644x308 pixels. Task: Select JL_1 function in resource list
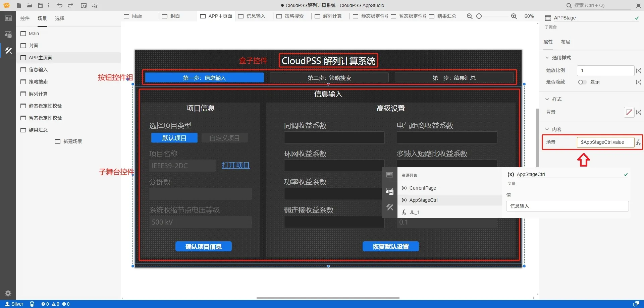point(449,212)
